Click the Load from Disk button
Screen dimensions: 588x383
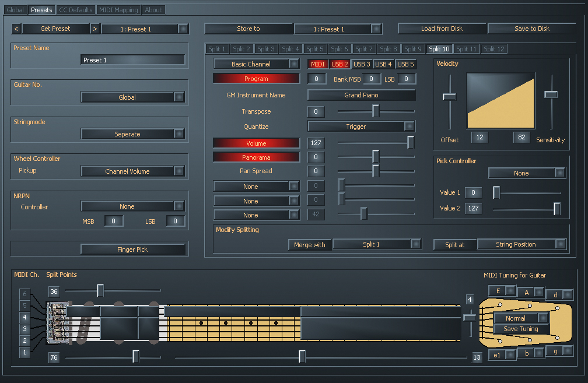pyautogui.click(x=442, y=29)
